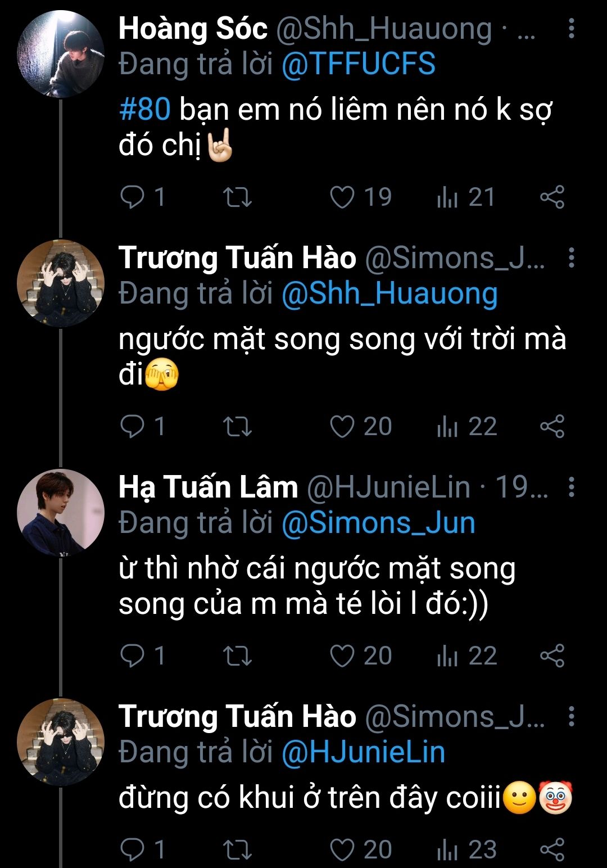Screen dimensions: 607x868
Task: Open the #80 hashtag
Action: 144,108
